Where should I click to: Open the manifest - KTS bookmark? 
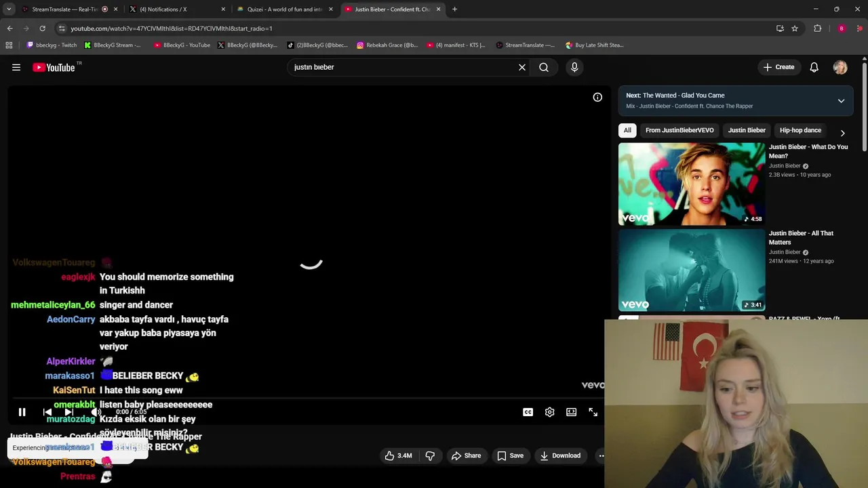456,45
